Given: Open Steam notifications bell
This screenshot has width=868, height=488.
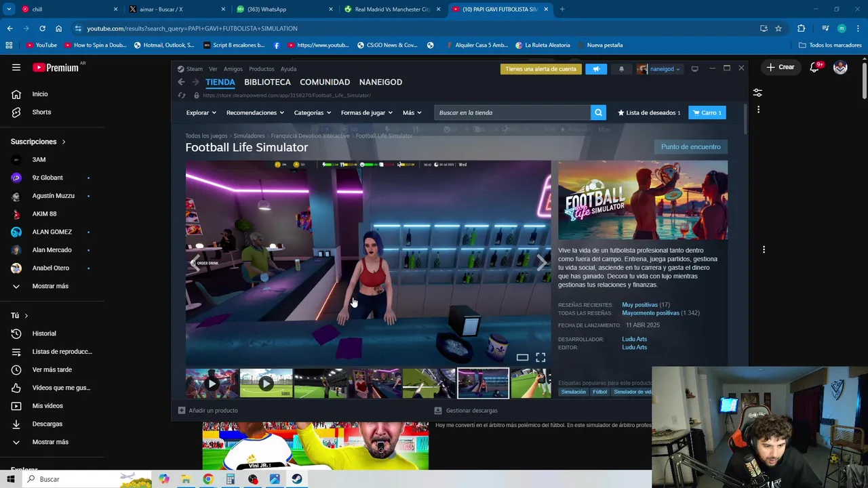Looking at the screenshot, I should click(621, 69).
